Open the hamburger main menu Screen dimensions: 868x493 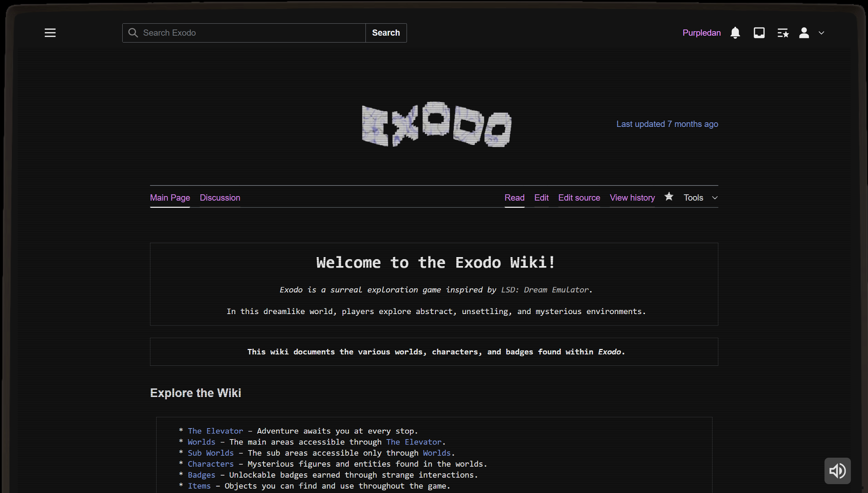coord(50,33)
